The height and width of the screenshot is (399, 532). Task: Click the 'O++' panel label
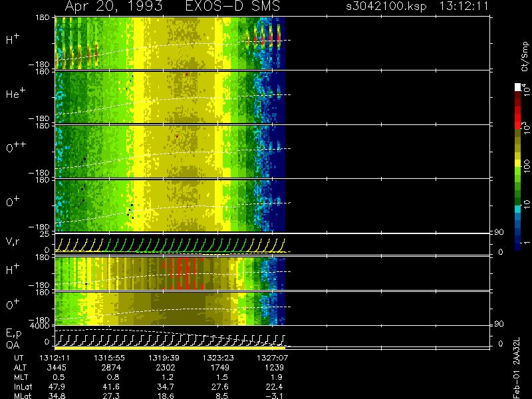tap(15, 147)
